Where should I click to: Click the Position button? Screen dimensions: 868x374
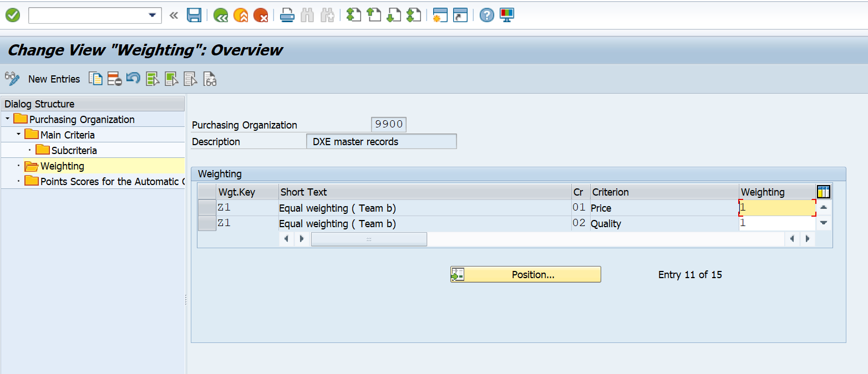(x=526, y=274)
